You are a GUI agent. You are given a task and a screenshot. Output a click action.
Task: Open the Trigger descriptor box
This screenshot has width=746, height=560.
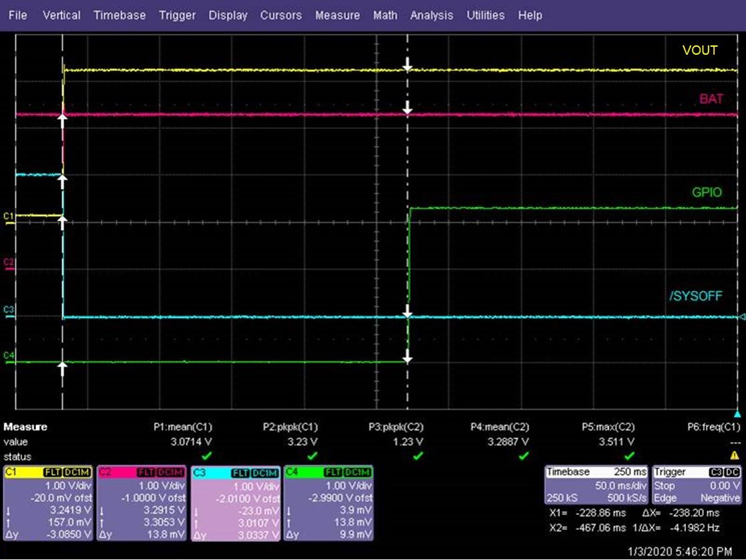pyautogui.click(x=697, y=485)
